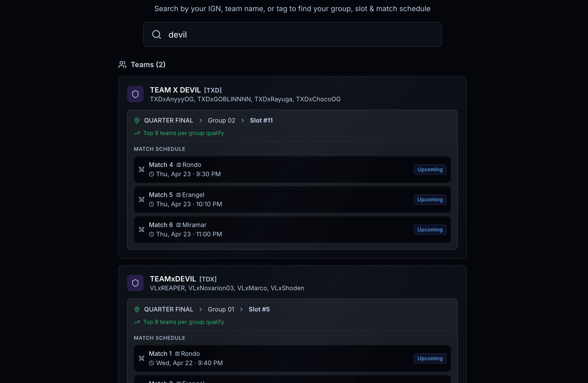Expand the chevron after QUARTER FINAL
Viewport: 588px width, 383px height.
[201, 120]
